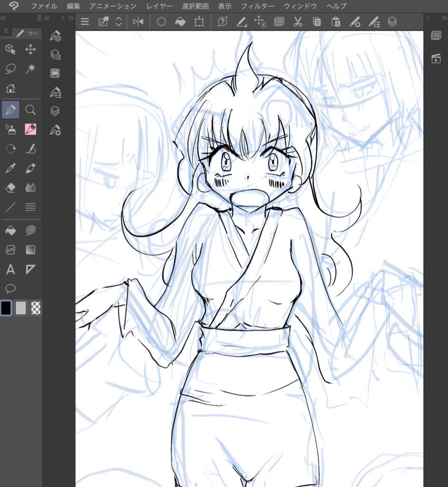Click the Copy icon
The image size is (448, 487).
(x=317, y=22)
